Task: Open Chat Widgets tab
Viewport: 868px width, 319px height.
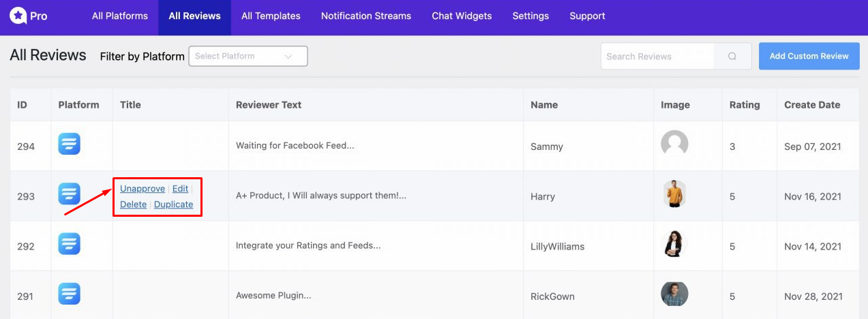Action: (x=462, y=16)
